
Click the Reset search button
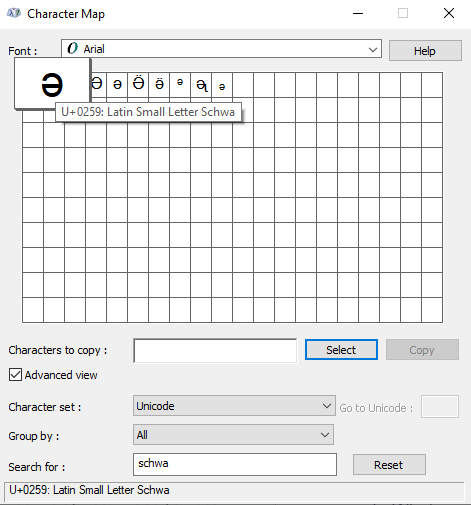(x=389, y=465)
